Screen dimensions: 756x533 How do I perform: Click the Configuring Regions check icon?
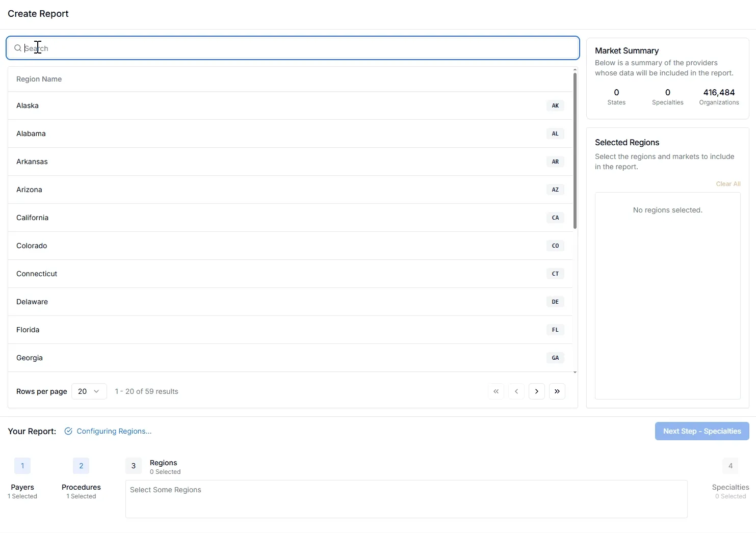[x=68, y=431]
